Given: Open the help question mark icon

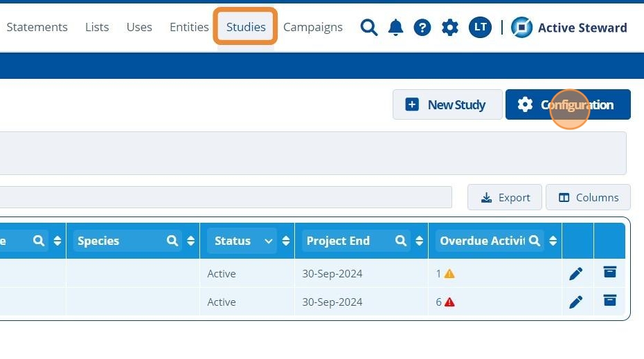Looking at the screenshot, I should [422, 28].
